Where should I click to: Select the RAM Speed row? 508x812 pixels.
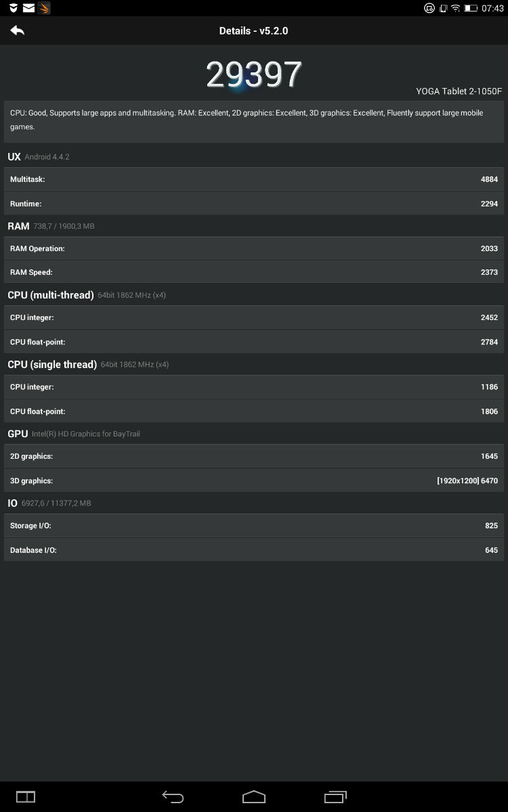(x=254, y=272)
